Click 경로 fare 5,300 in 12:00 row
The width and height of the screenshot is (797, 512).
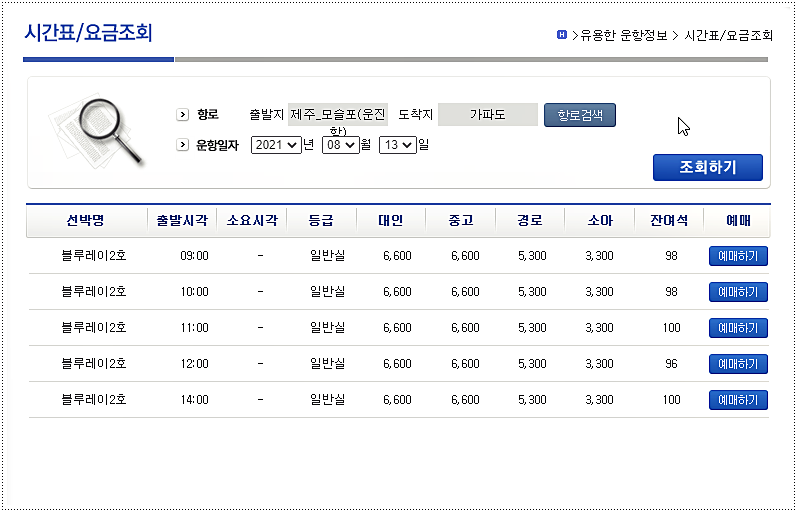pyautogui.click(x=532, y=364)
